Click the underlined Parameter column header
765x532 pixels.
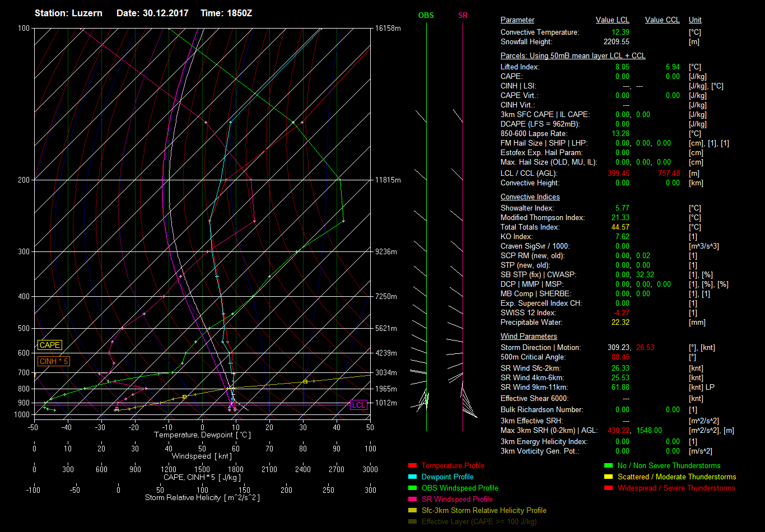click(x=517, y=20)
